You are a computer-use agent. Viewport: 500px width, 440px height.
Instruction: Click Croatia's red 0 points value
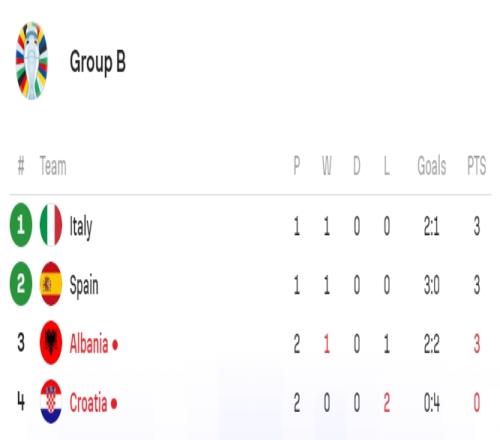pyautogui.click(x=477, y=403)
